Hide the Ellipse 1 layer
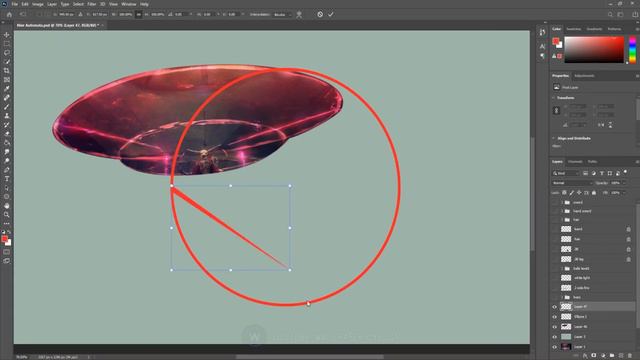 pyautogui.click(x=555, y=317)
